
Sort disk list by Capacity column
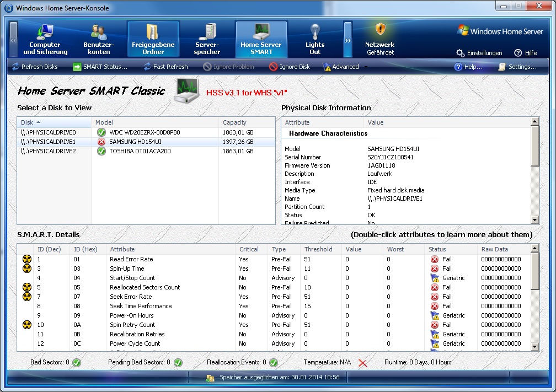pyautogui.click(x=247, y=122)
